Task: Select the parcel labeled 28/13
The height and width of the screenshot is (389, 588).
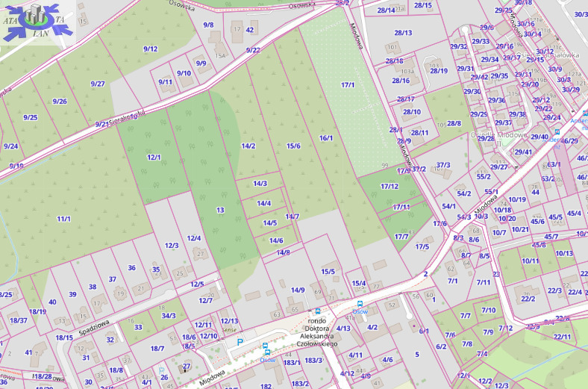Action: click(403, 33)
